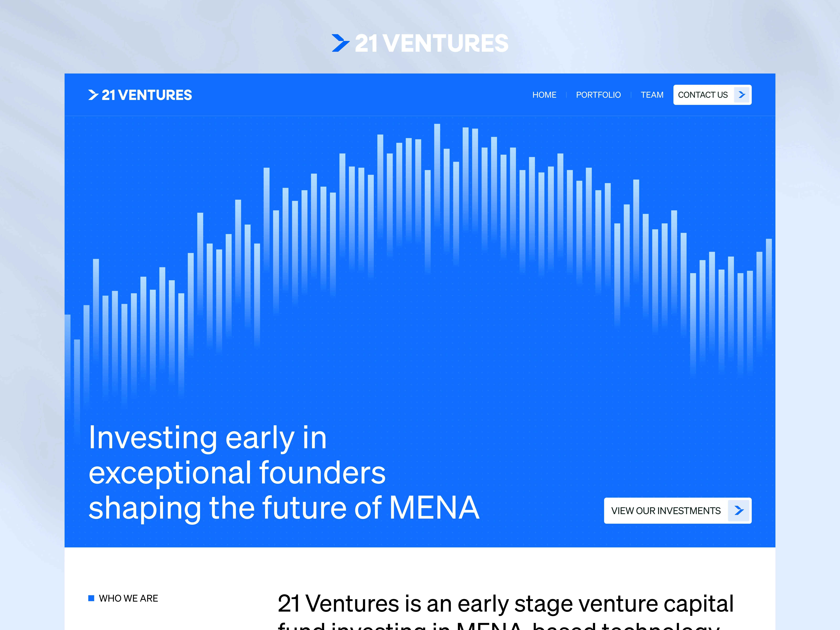Click the Who We Are section label
Image resolution: width=840 pixels, height=630 pixels.
128,598
